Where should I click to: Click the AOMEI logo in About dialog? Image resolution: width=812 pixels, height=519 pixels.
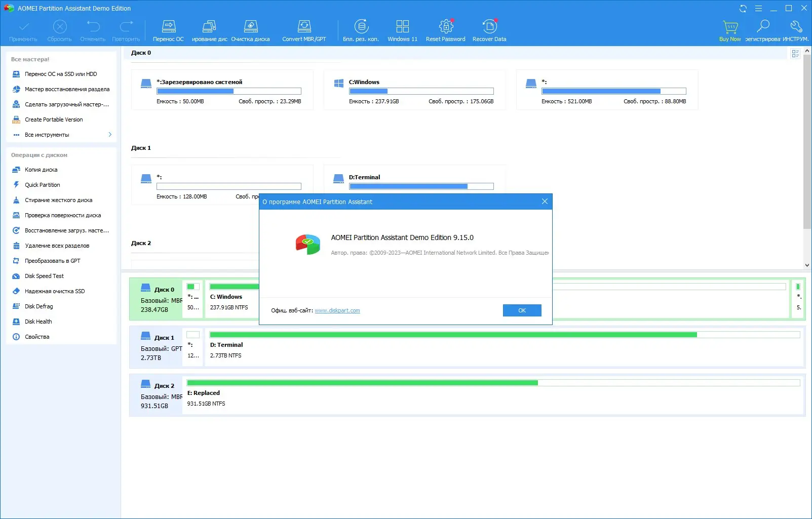click(x=308, y=244)
